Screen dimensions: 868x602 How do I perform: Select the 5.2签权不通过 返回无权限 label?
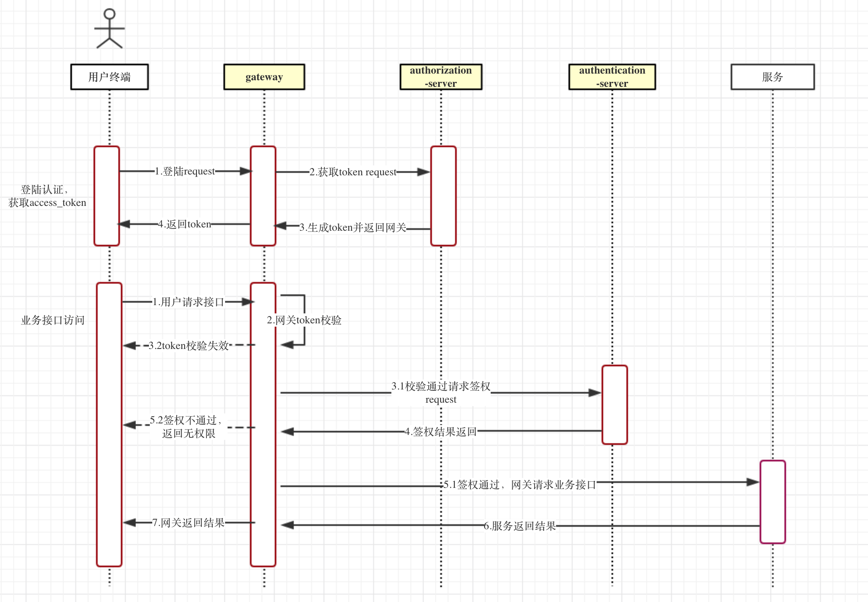[188, 427]
